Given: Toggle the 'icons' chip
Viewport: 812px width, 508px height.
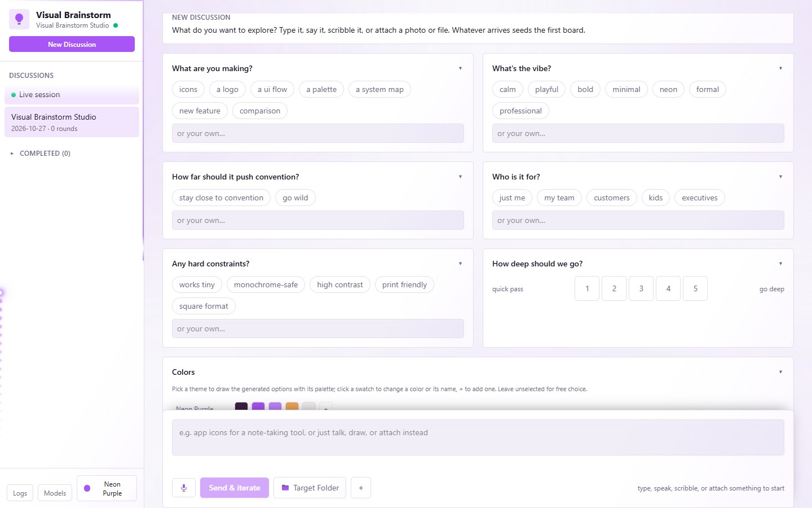Looking at the screenshot, I should (188, 89).
